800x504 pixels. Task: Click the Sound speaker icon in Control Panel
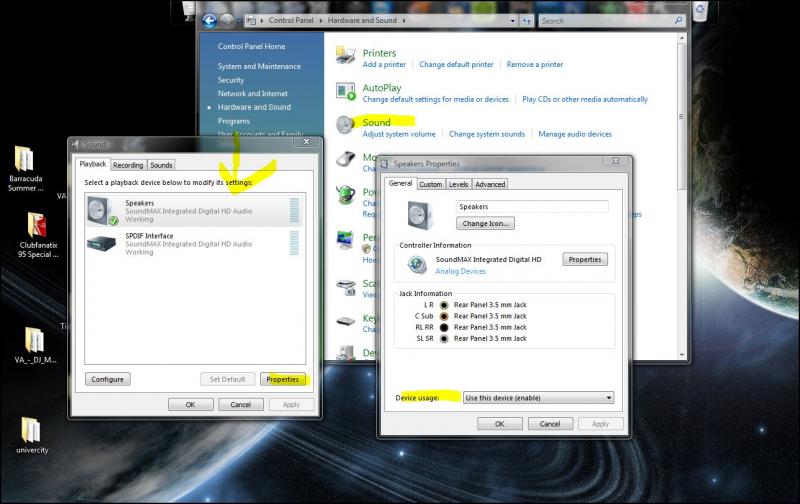tap(345, 124)
